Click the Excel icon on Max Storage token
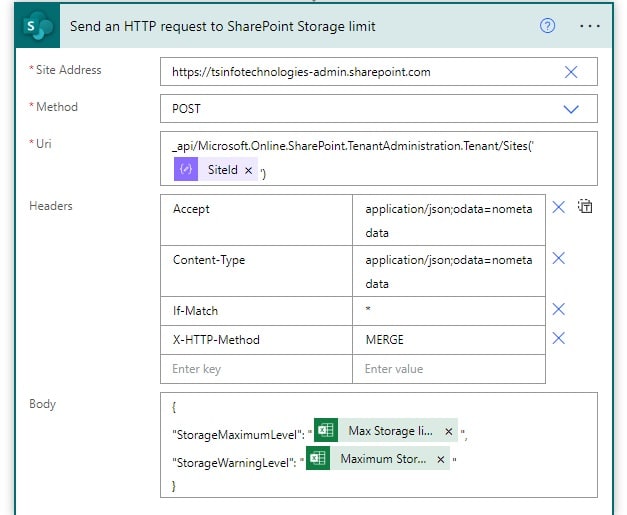627x515 pixels. pyautogui.click(x=326, y=430)
